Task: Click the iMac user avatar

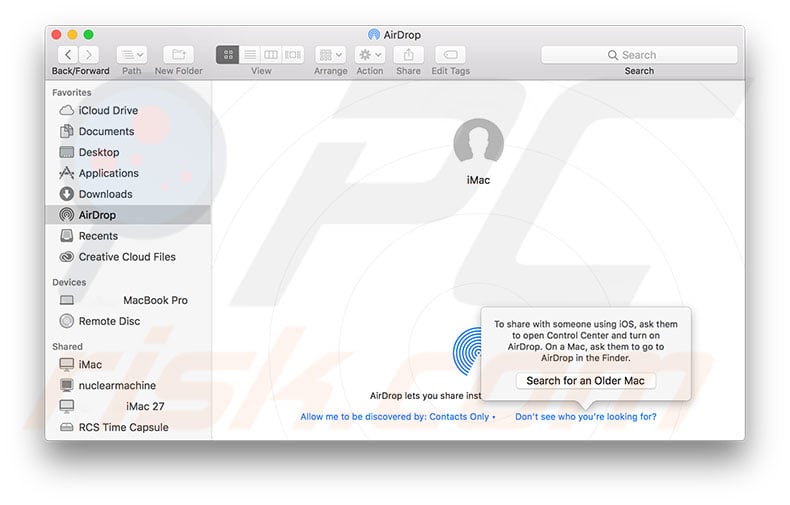Action: (x=478, y=143)
